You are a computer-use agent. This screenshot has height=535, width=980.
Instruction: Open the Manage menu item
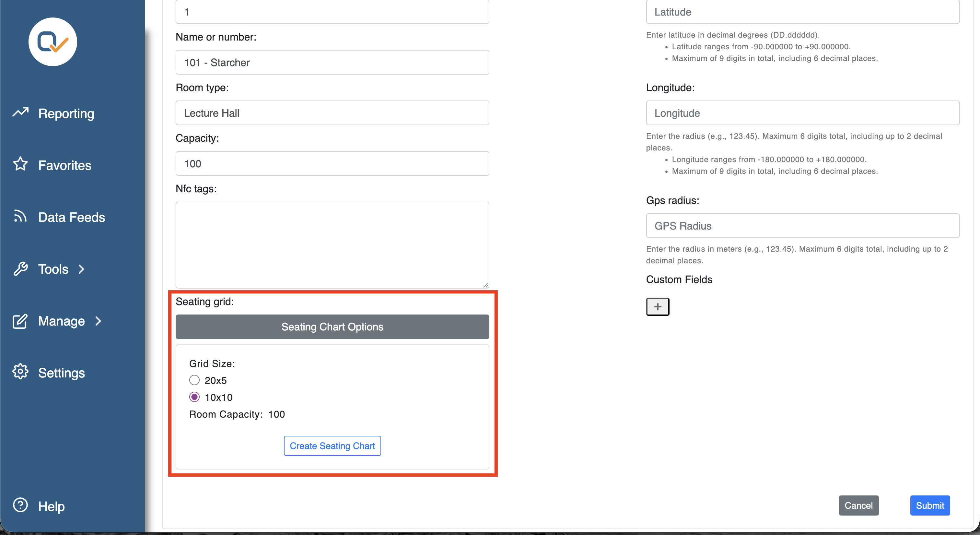[62, 321]
